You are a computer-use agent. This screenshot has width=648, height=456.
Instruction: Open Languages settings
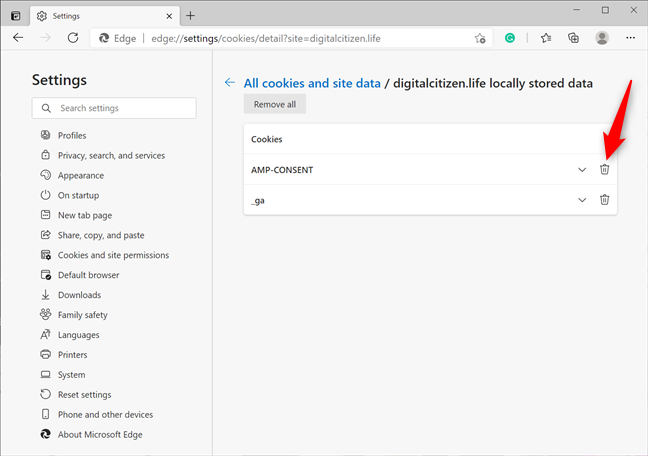[x=79, y=335]
